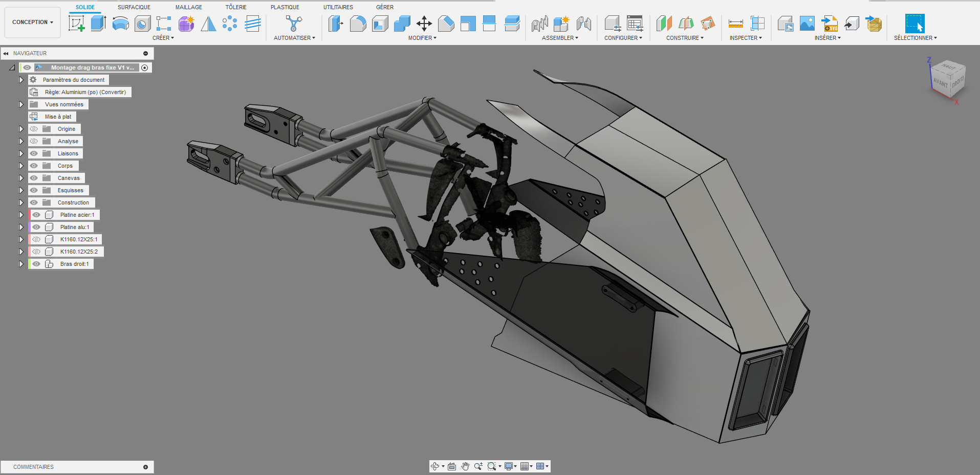Click the Extrude tool icon
Screen dimensions: 980x475
[x=98, y=24]
